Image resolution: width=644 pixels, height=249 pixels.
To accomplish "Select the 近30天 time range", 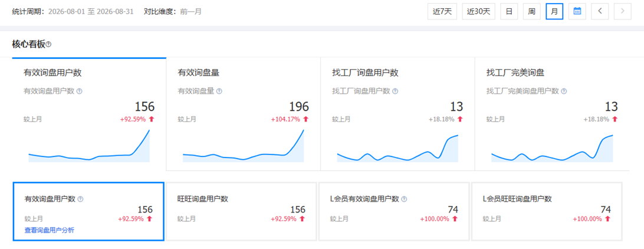I will pyautogui.click(x=478, y=11).
